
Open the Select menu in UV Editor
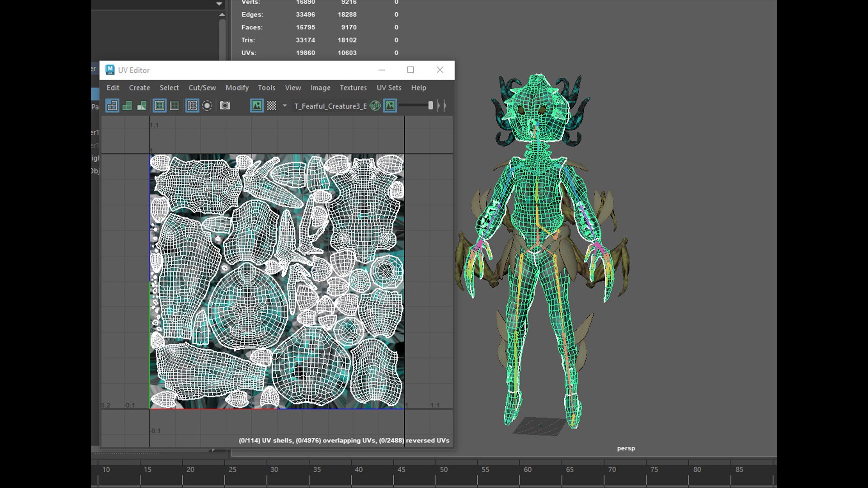169,88
